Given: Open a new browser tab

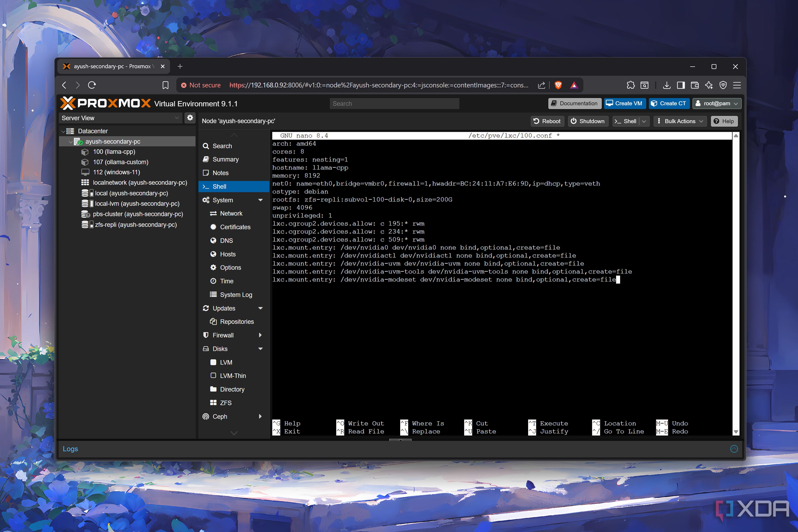Looking at the screenshot, I should pyautogui.click(x=180, y=66).
